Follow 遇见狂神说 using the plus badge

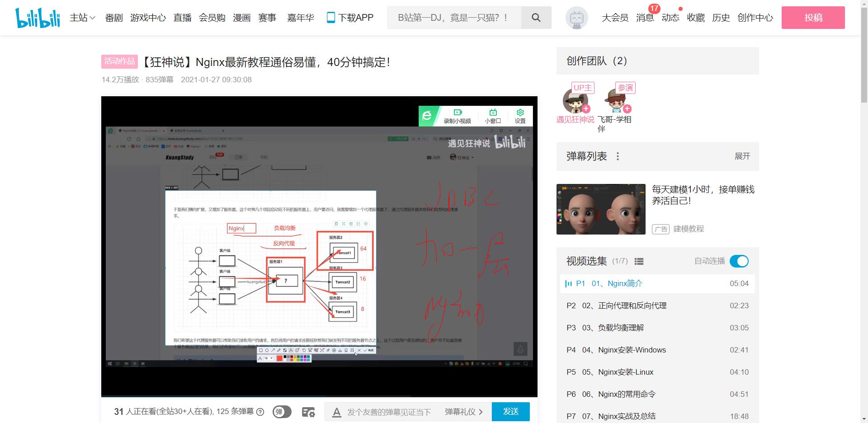(x=586, y=109)
